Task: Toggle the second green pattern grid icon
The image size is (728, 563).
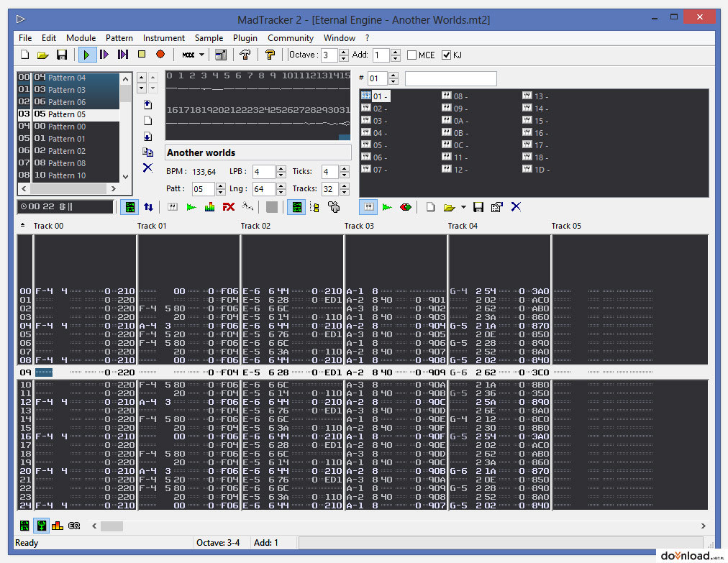Action: (296, 207)
